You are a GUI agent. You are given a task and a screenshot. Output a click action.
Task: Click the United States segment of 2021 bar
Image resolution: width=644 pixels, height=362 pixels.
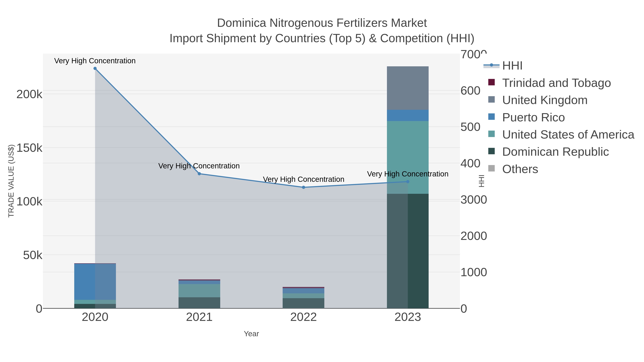point(199,290)
